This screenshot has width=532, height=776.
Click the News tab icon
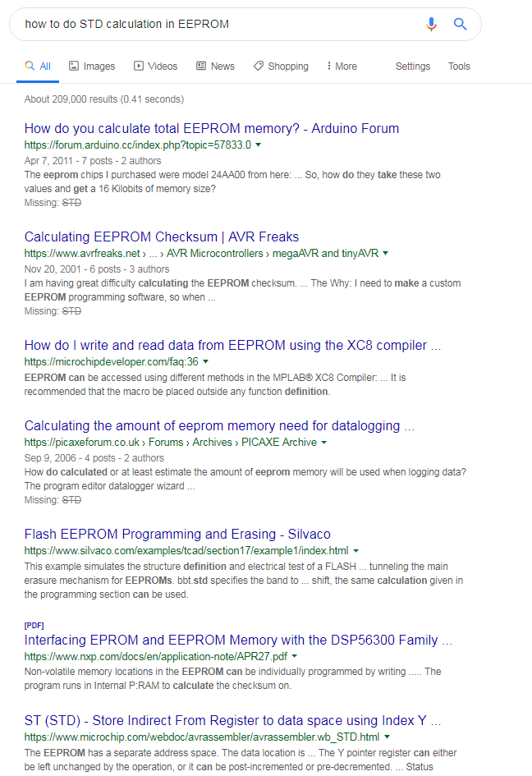(199, 66)
